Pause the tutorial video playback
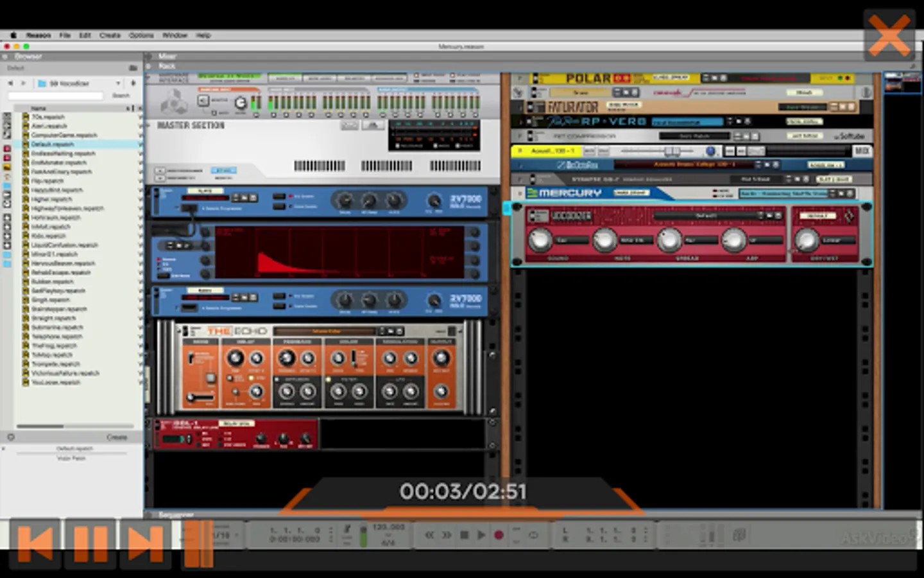Image resolution: width=924 pixels, height=578 pixels. click(90, 543)
